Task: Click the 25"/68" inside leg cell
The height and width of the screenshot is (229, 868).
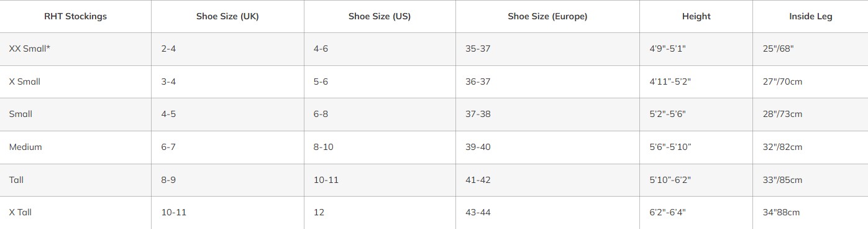Action: coord(778,49)
